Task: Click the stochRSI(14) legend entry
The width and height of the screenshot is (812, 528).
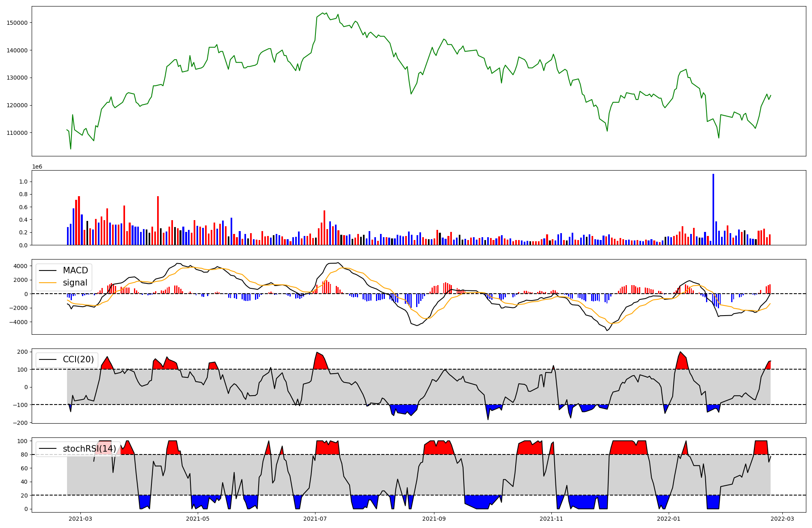Action: point(89,449)
